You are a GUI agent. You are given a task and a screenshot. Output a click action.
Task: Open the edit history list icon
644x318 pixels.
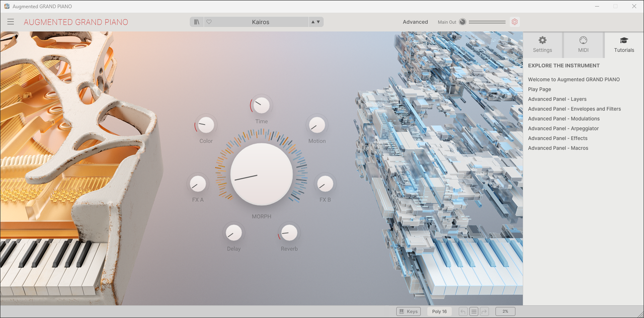(x=473, y=311)
